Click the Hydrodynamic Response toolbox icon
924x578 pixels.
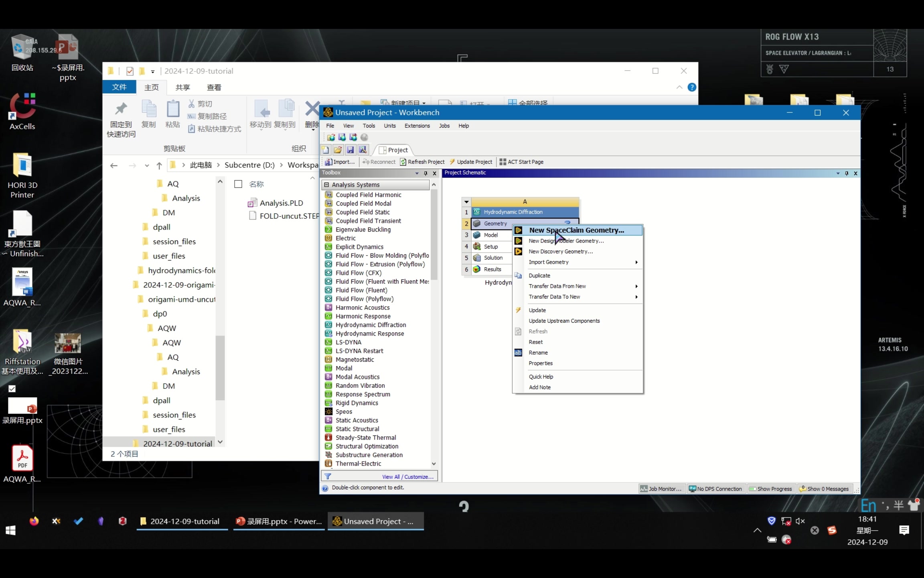tap(328, 334)
